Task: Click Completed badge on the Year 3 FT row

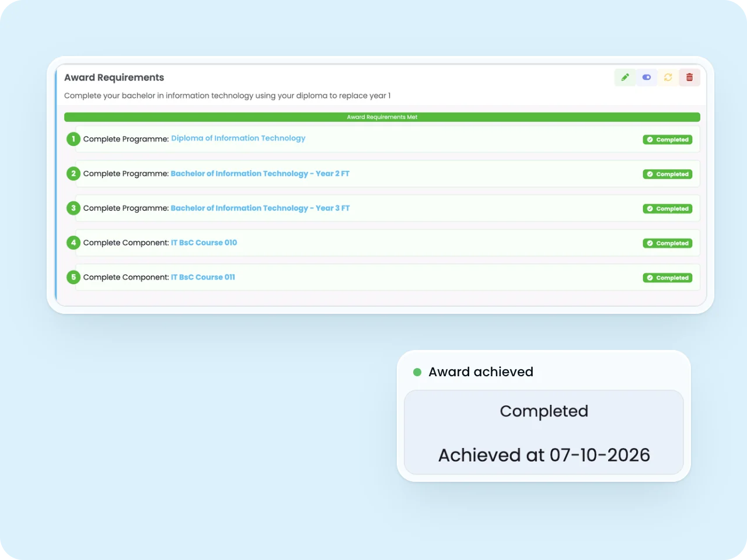Action: click(x=668, y=209)
